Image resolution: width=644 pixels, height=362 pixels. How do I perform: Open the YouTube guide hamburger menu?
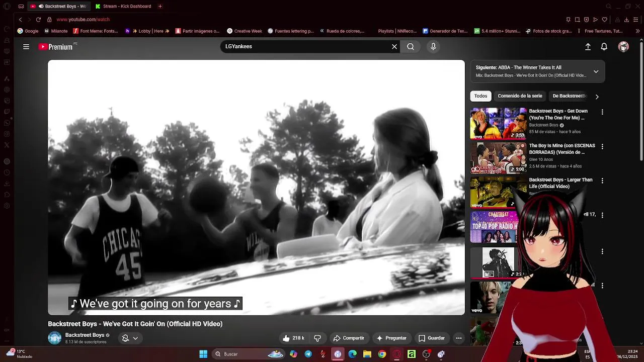26,47
